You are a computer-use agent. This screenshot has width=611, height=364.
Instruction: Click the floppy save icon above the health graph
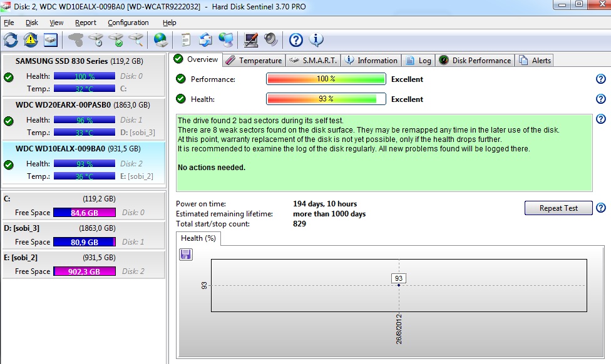point(185,255)
